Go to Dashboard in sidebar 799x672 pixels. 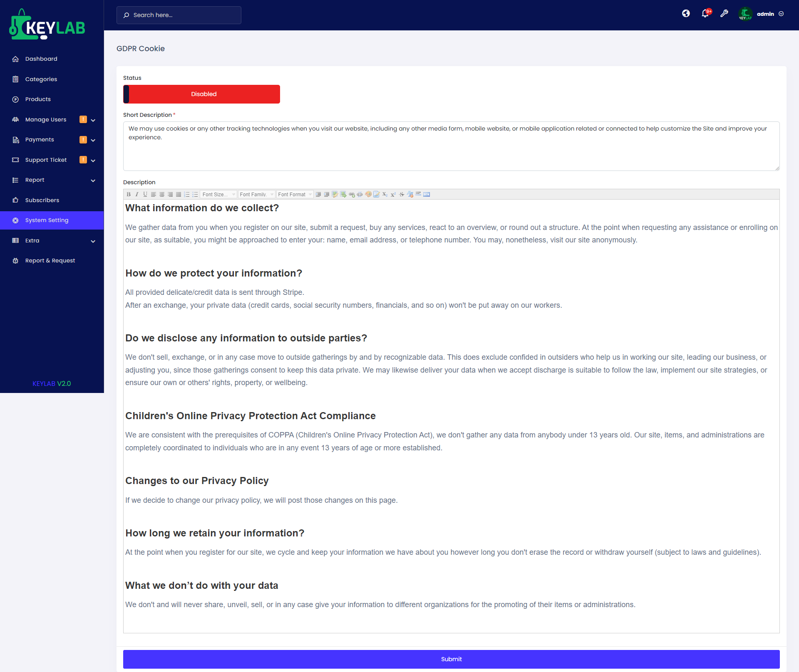[41, 59]
